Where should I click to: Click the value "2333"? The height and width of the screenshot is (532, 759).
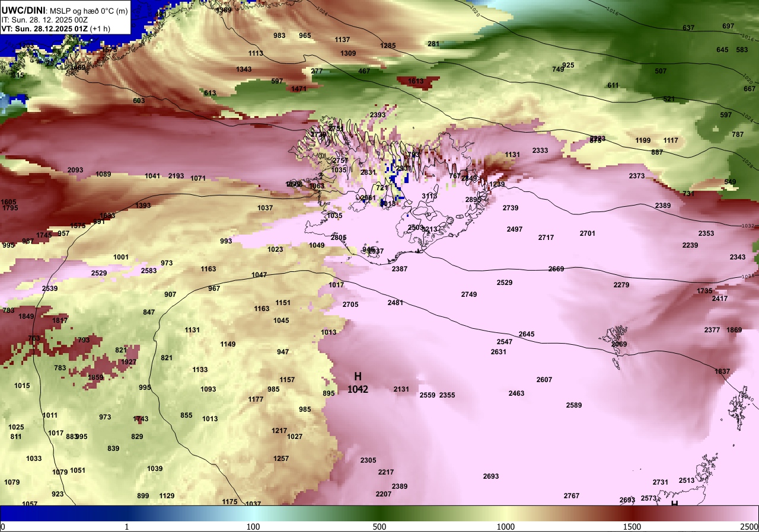click(x=540, y=150)
